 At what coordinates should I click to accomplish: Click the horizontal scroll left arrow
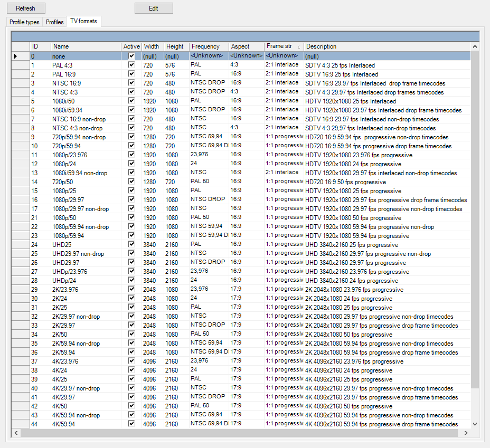click(x=16, y=433)
